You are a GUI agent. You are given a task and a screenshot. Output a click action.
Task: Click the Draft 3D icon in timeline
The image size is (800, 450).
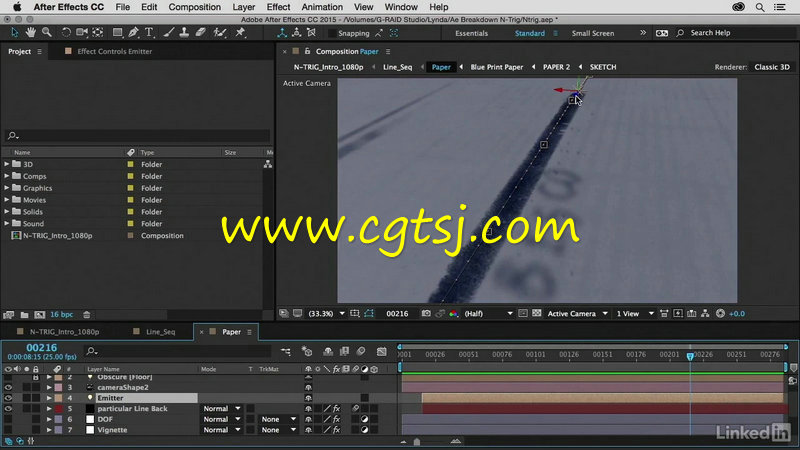(307, 352)
